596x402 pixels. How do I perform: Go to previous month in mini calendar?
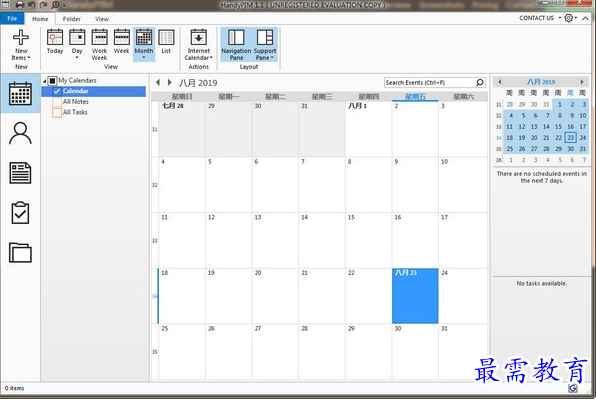click(x=500, y=82)
